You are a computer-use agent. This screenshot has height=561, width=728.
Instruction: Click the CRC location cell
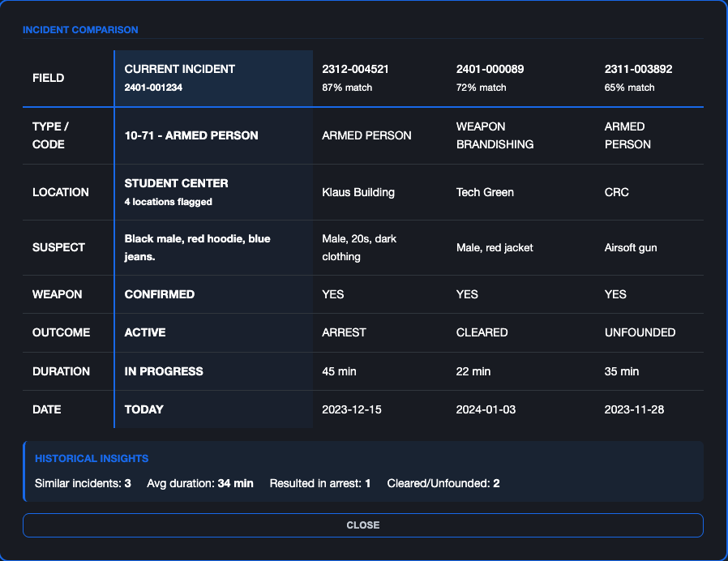pos(615,192)
